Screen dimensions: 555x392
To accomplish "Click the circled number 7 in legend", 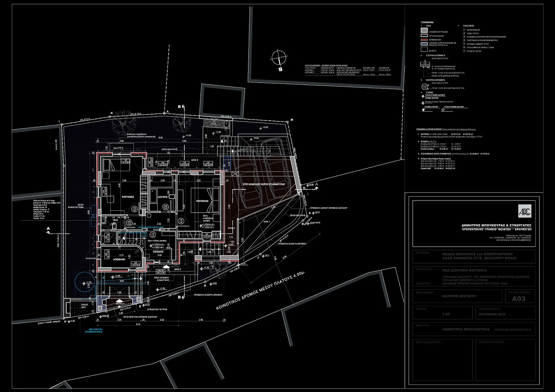I will click(464, 51).
